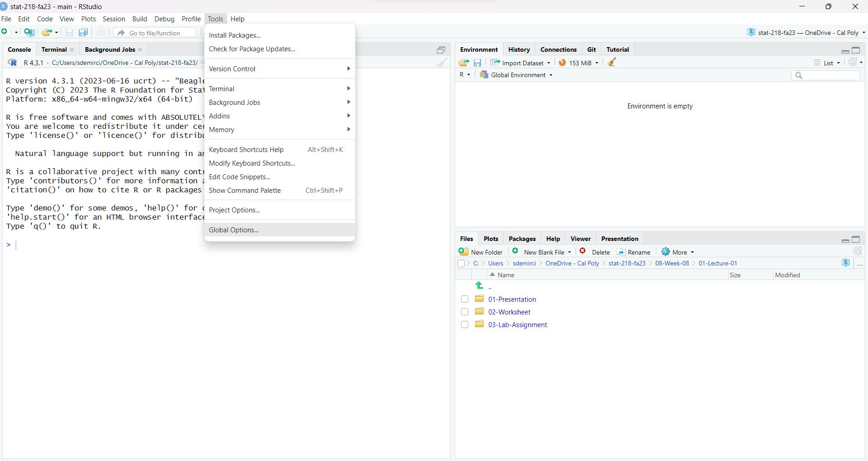Click the refresh file listing icon

pyautogui.click(x=858, y=251)
